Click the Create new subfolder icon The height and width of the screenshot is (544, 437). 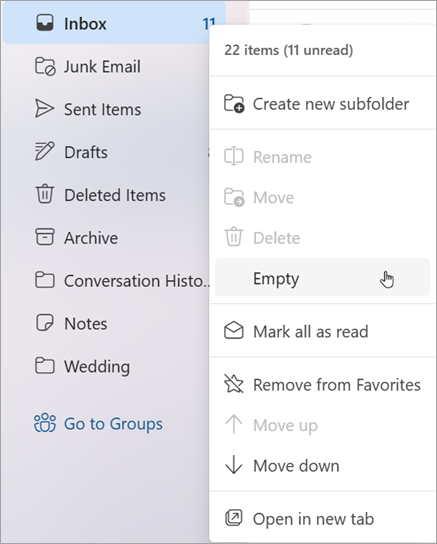coord(234,103)
